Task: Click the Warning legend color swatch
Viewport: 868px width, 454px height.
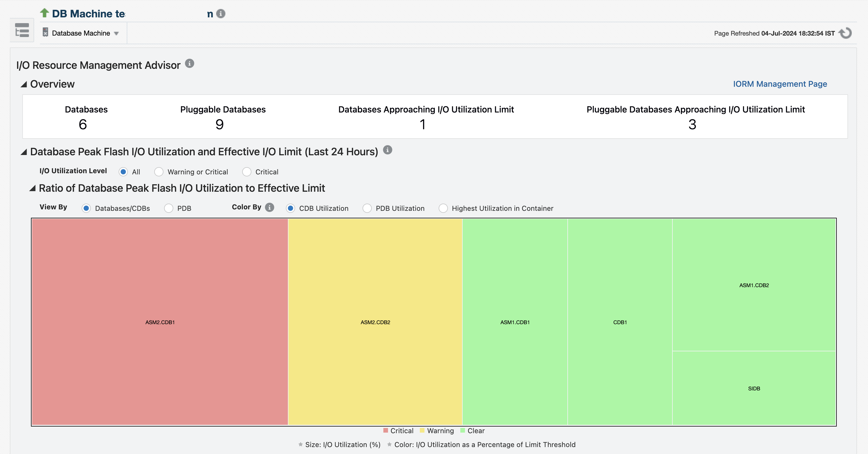Action: coord(422,430)
